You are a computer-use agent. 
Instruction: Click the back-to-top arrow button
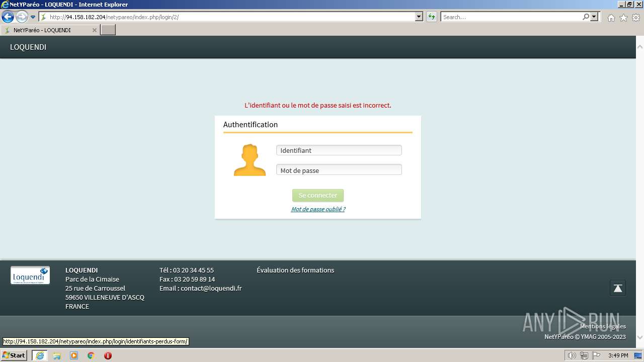coord(618,288)
